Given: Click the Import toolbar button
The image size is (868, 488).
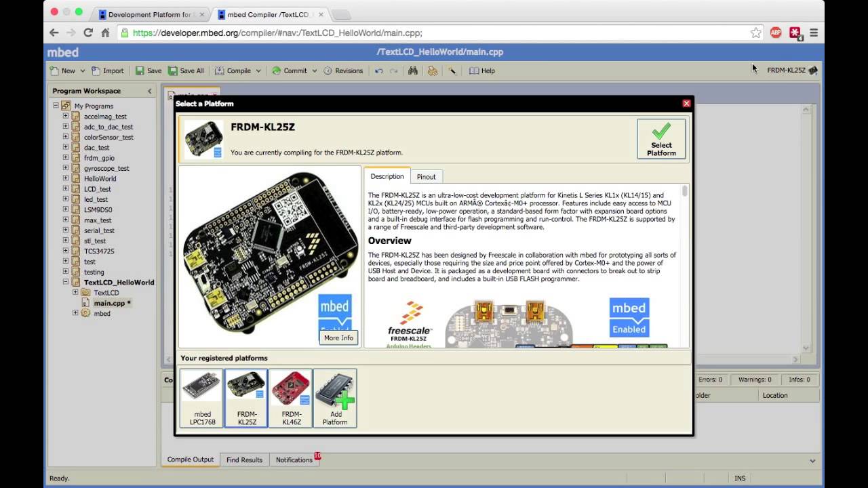Looking at the screenshot, I should (x=108, y=70).
